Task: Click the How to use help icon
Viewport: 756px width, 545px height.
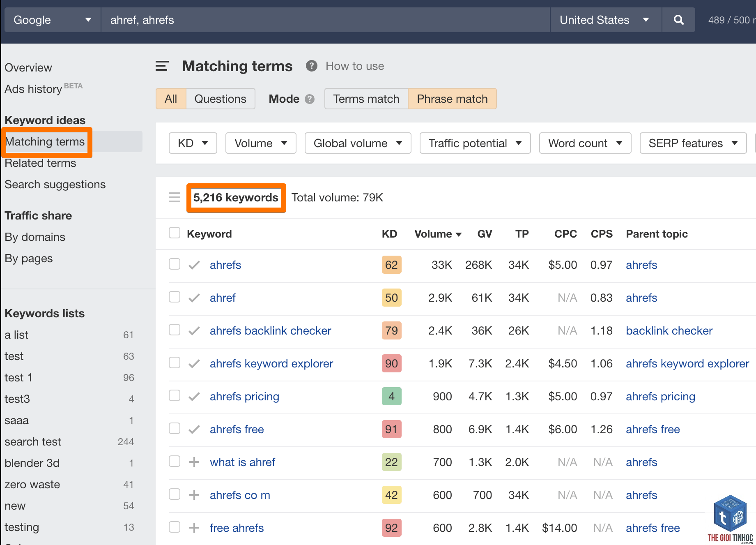Action: point(312,66)
